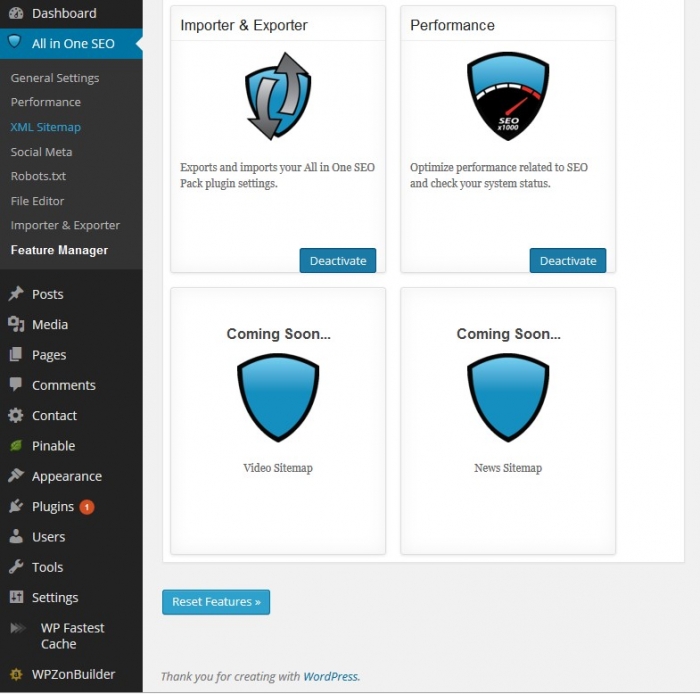Click the Video Sitemap blue shield
Image resolution: width=700 pixels, height=694 pixels.
click(278, 397)
